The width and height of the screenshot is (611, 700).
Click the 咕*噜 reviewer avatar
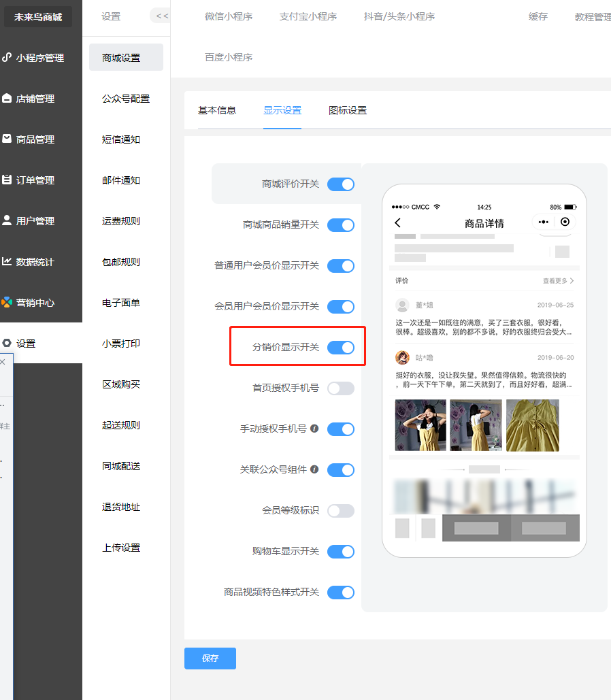tap(402, 358)
